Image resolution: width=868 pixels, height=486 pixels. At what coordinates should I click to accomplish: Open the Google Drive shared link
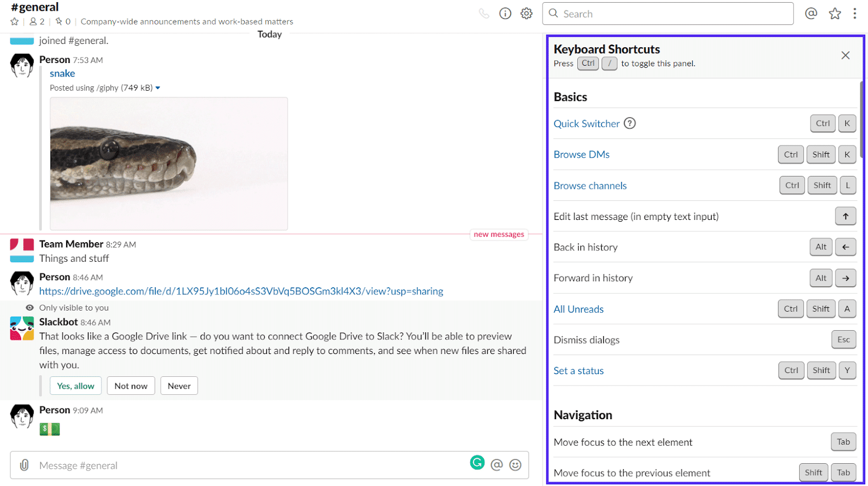pyautogui.click(x=241, y=292)
